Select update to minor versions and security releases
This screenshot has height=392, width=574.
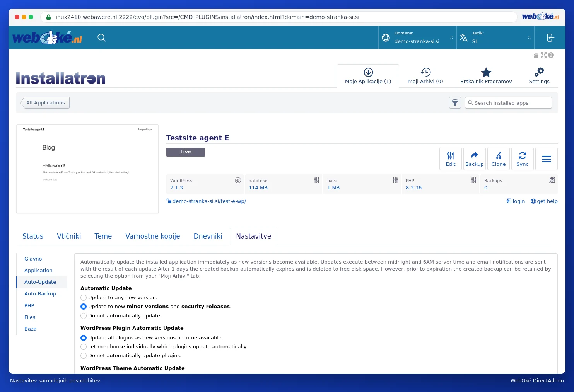click(84, 307)
